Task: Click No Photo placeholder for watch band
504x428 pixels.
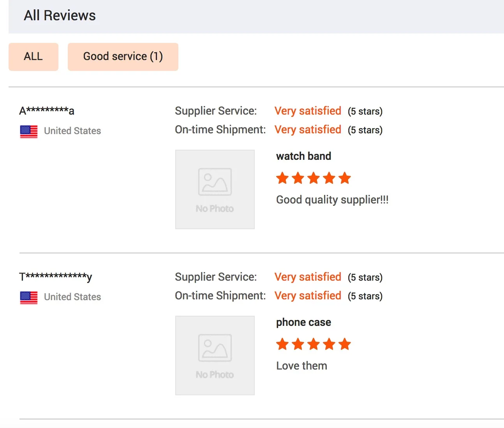Action: (215, 189)
